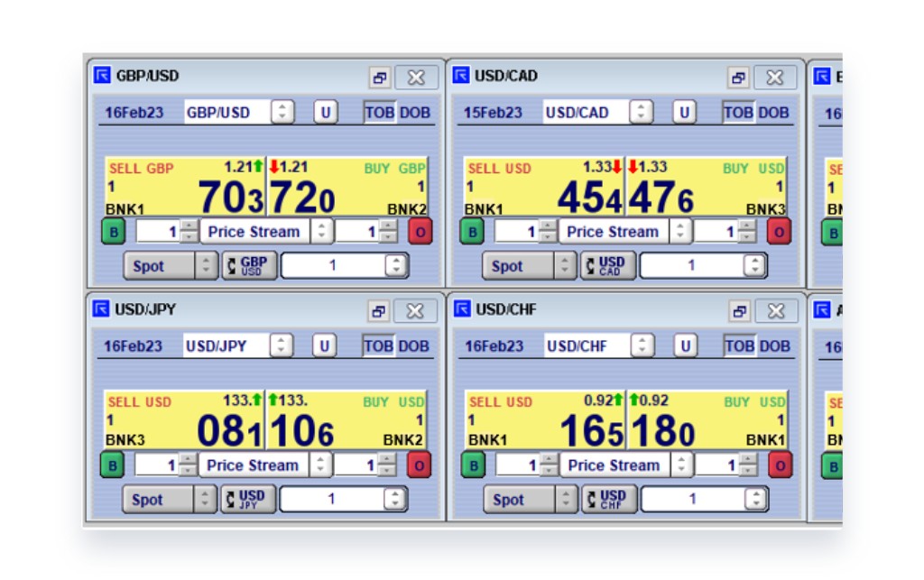924x580 pixels.
Task: Toggle the U button in GBP/USD panel
Action: click(x=325, y=113)
